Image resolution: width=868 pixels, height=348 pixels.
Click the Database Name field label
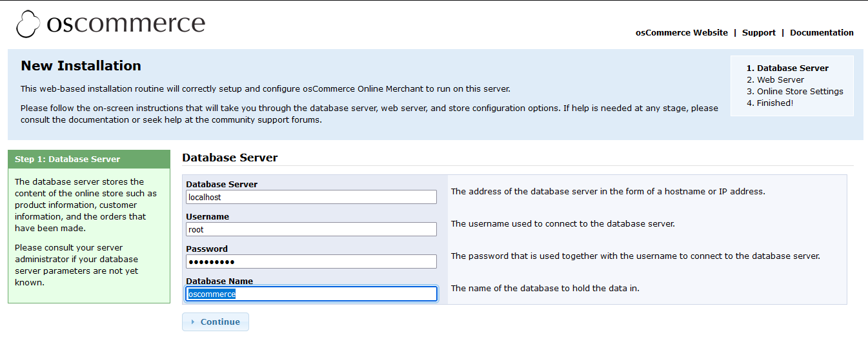pyautogui.click(x=219, y=281)
